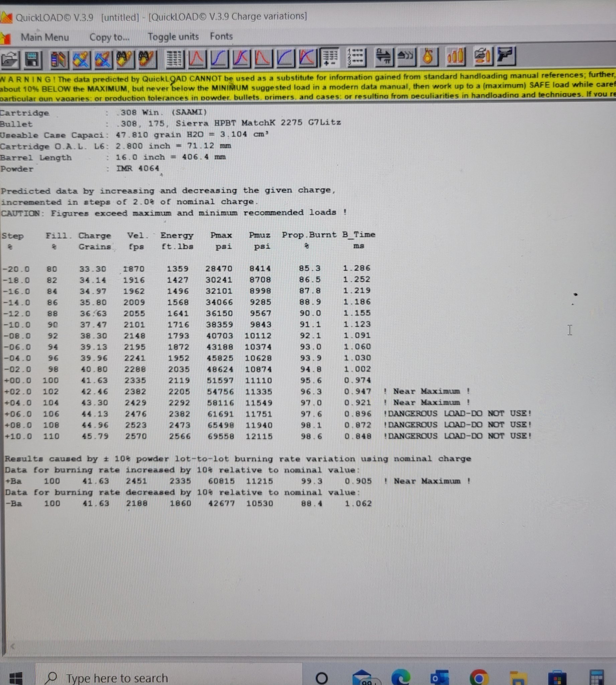Click the energy value '2119' ft.lbs
616x685 pixels.
(179, 380)
